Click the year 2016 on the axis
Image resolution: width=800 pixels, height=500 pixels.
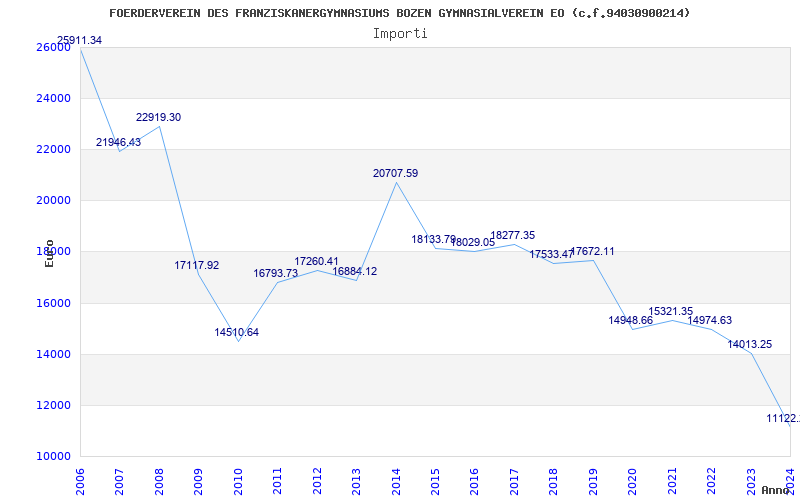click(474, 482)
